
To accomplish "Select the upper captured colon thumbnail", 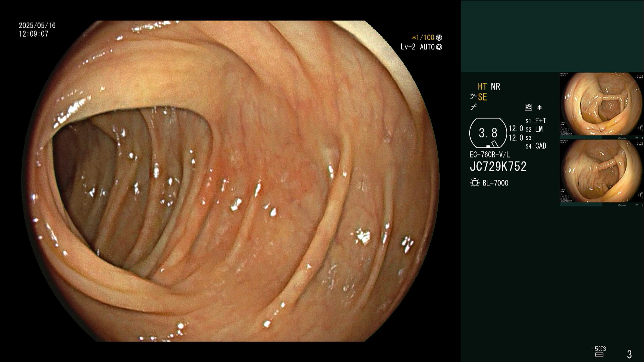I will point(601,104).
